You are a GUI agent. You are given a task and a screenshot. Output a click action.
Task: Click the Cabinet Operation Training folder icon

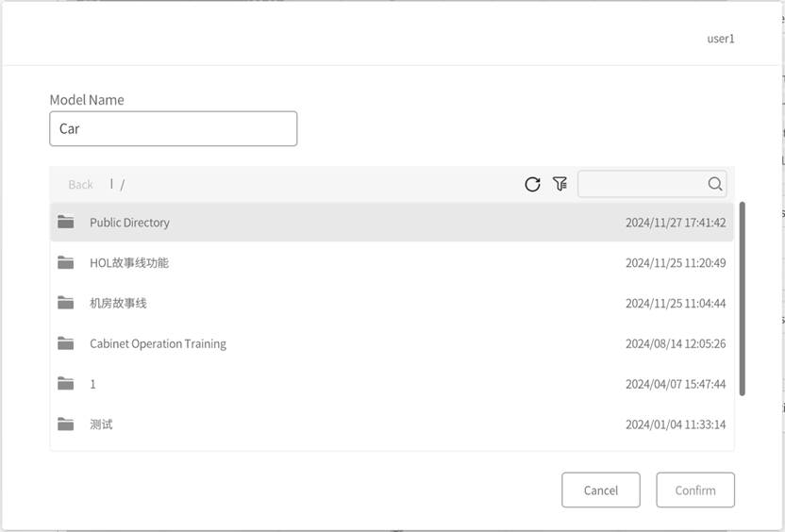click(65, 343)
